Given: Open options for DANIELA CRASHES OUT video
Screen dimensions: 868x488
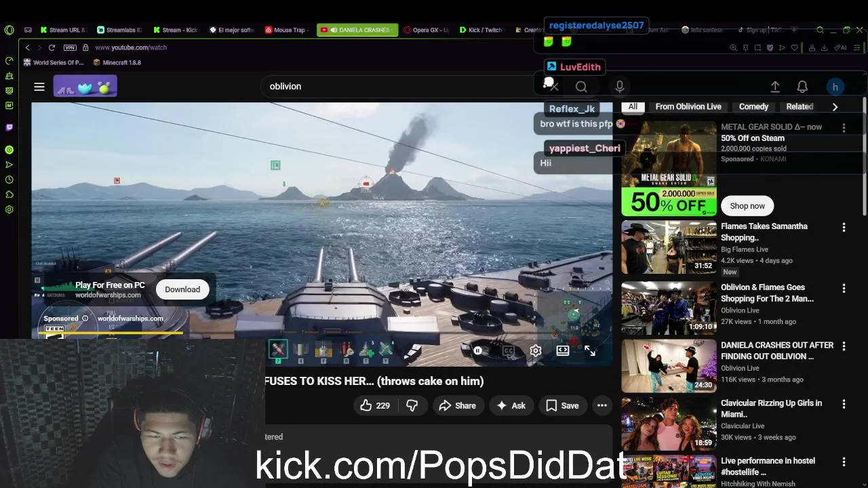Looking at the screenshot, I should click(x=844, y=346).
